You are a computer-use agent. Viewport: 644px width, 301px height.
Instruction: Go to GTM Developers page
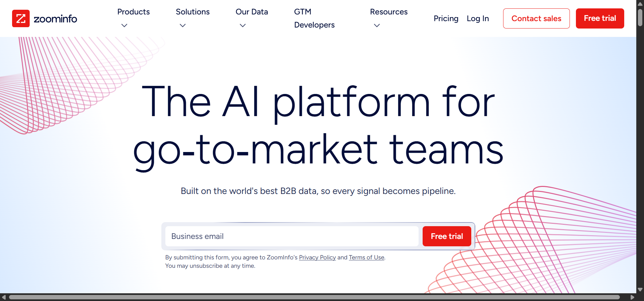pyautogui.click(x=314, y=18)
